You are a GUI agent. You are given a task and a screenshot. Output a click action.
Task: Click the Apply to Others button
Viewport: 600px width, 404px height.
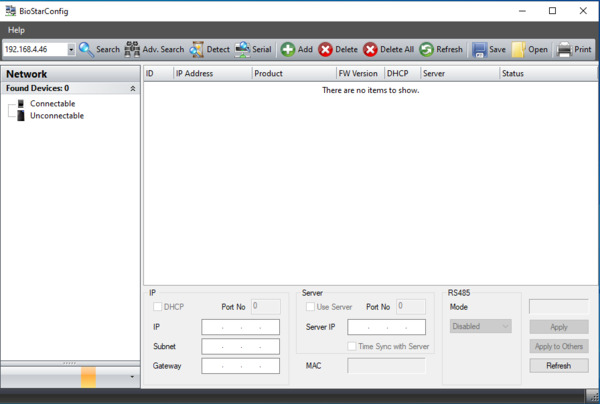point(559,347)
